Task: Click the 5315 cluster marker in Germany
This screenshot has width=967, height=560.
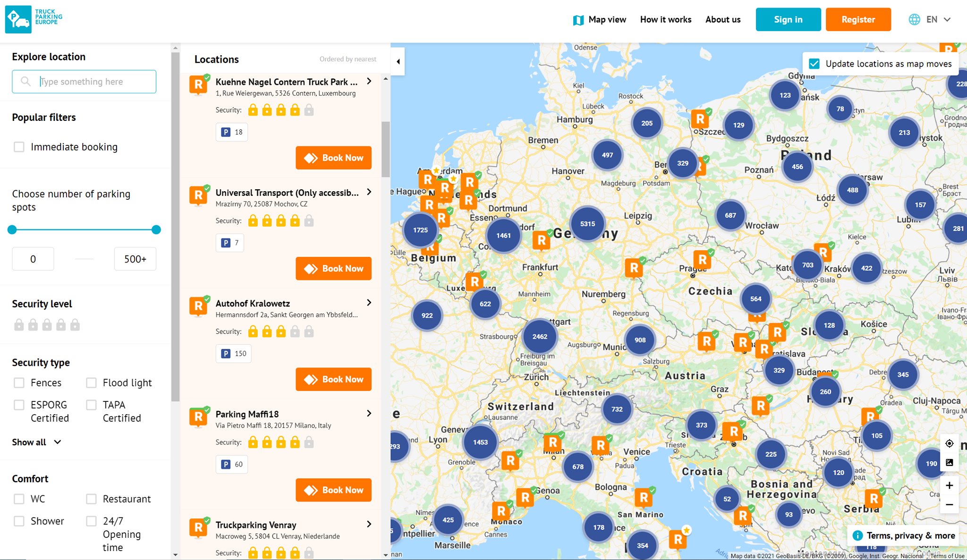Action: point(587,224)
